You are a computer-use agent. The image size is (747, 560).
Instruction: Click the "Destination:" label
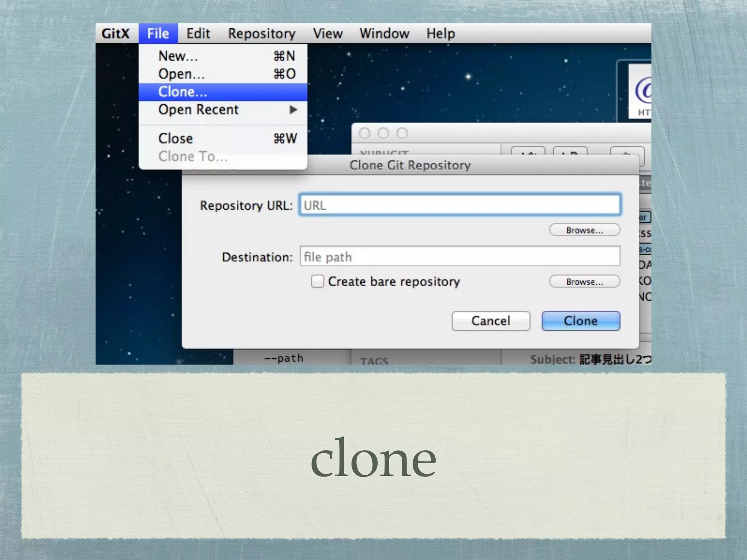[x=257, y=257]
